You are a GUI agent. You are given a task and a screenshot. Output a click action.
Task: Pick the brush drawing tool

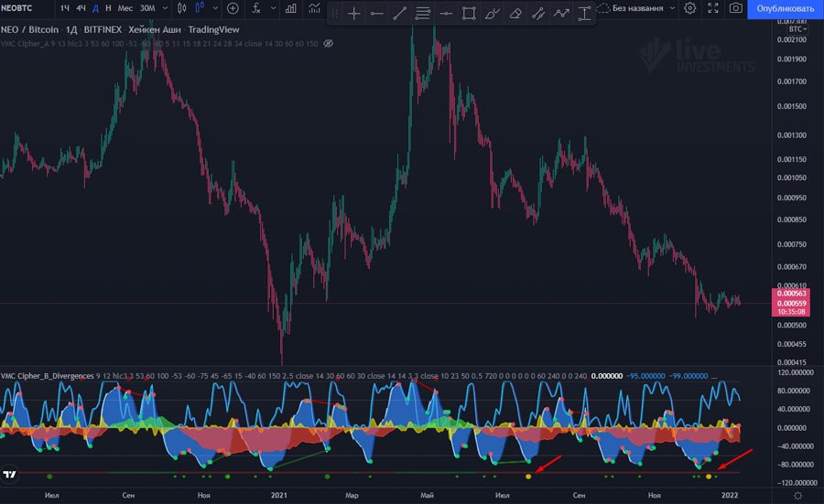click(492, 14)
